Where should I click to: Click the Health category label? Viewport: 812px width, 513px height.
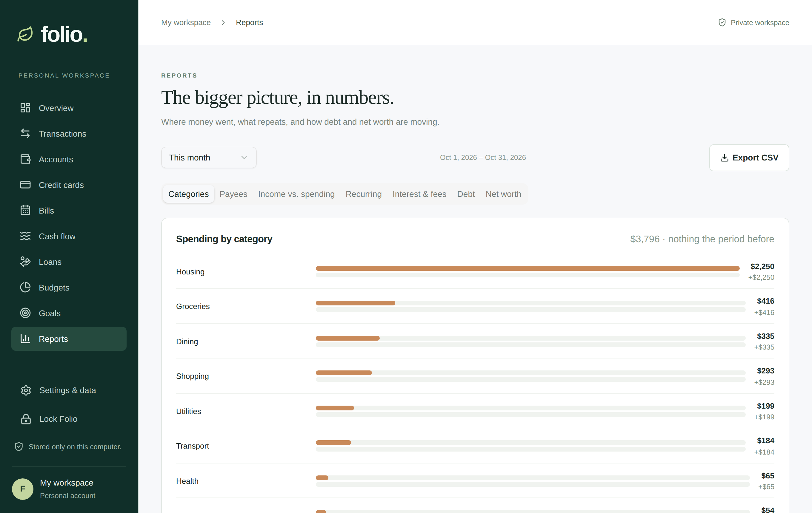pyautogui.click(x=187, y=481)
